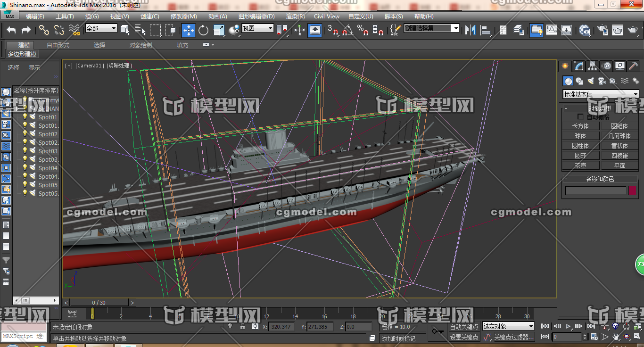Screen dimensions: 644x347
Task: Activate the Select and Rotate tool
Action: pos(203,30)
